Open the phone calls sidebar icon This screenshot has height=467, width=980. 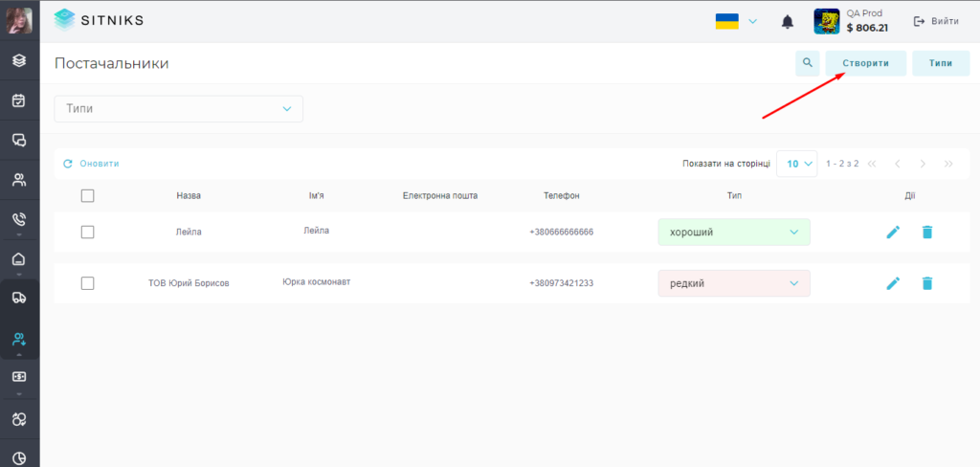[19, 219]
